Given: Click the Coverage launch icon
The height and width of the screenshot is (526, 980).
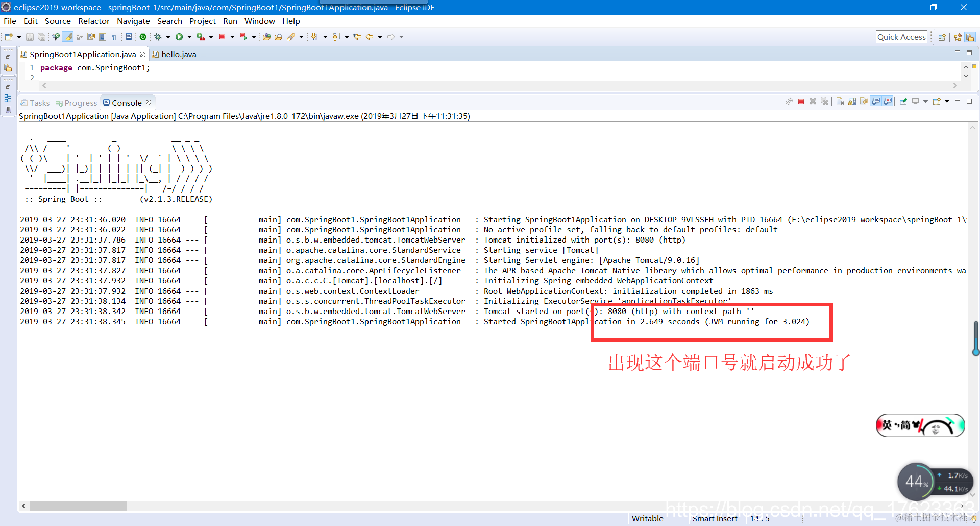Looking at the screenshot, I should [201, 37].
